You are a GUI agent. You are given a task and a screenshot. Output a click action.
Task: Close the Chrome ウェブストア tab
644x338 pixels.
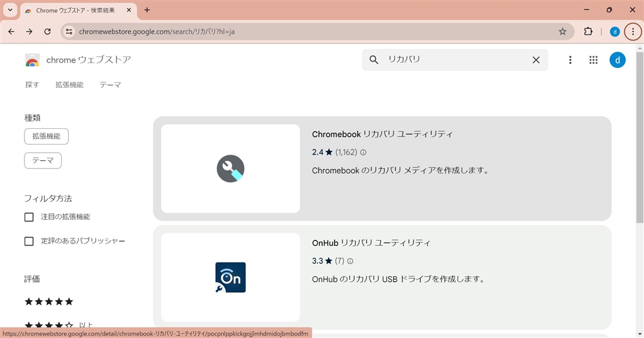coord(128,10)
